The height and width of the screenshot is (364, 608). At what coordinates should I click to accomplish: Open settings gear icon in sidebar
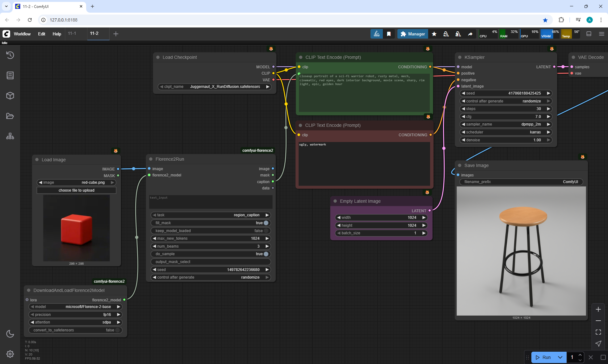[x=10, y=354]
